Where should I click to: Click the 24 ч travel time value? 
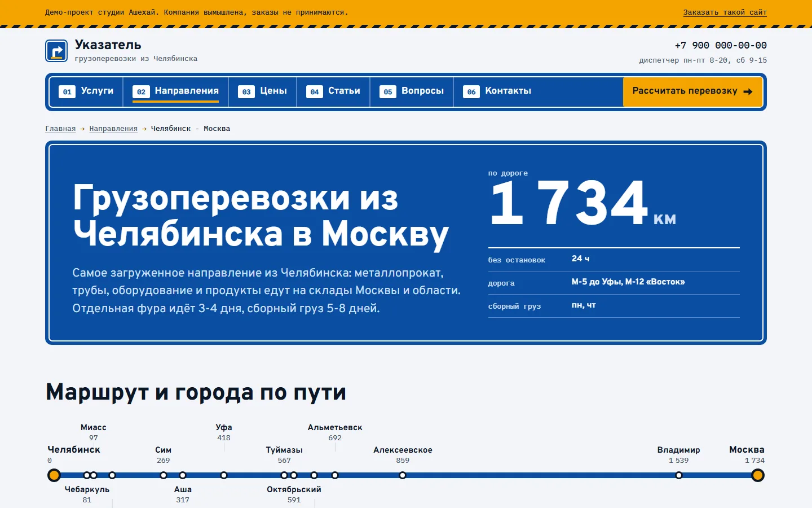click(x=580, y=259)
